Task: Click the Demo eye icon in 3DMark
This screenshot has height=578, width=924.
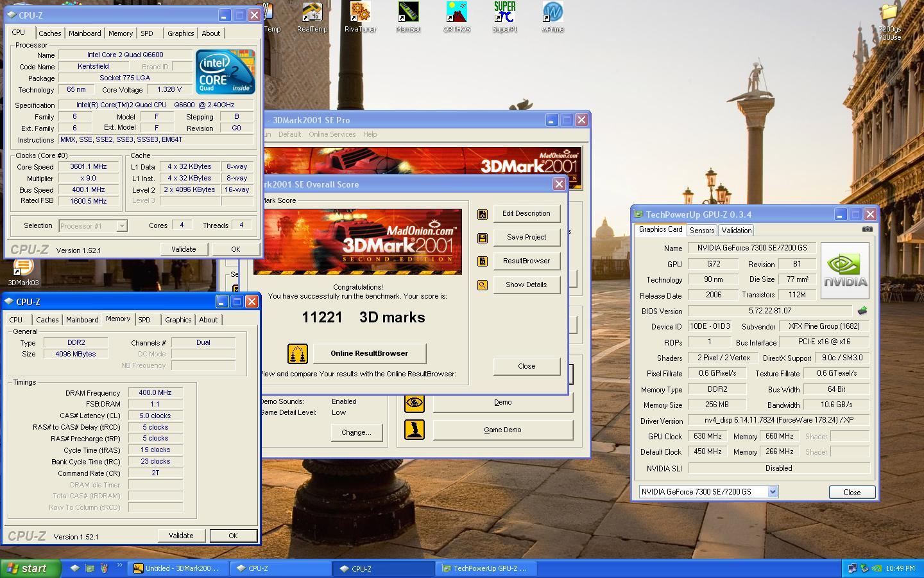Action: (x=415, y=403)
